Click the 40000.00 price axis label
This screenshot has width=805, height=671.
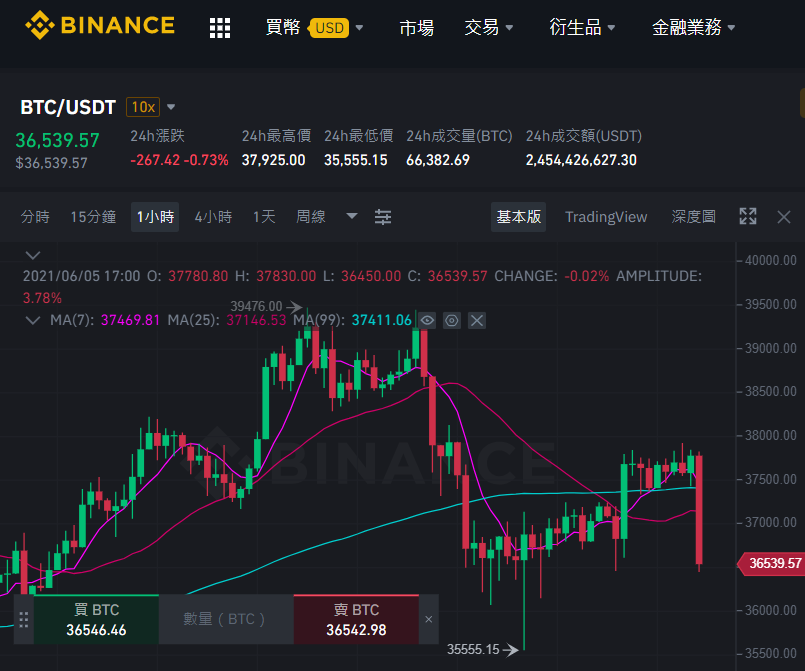coord(771,260)
